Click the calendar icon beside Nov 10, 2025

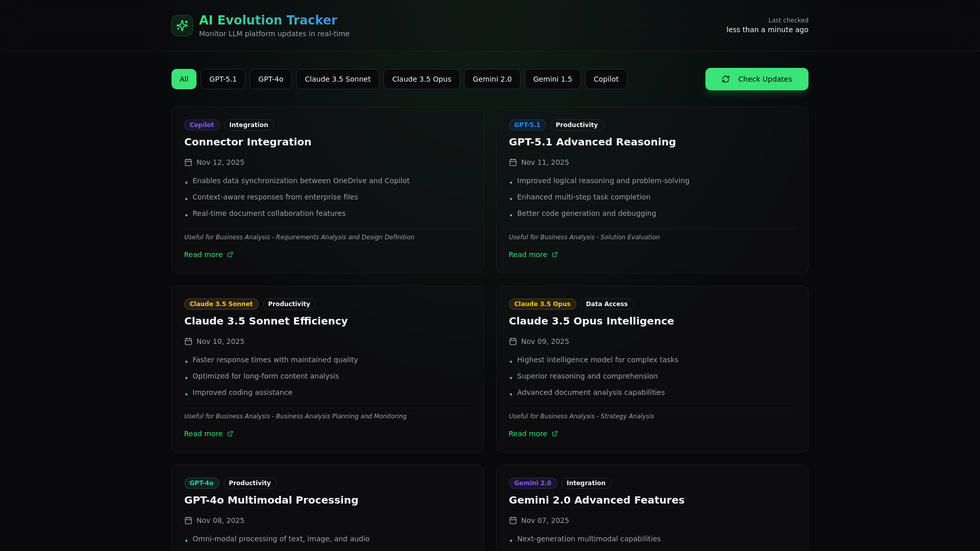[x=188, y=341]
